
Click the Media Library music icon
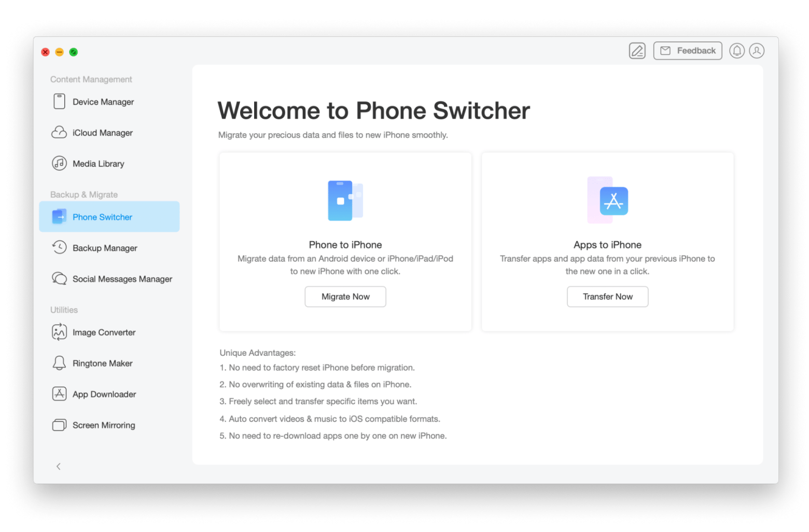coord(59,163)
